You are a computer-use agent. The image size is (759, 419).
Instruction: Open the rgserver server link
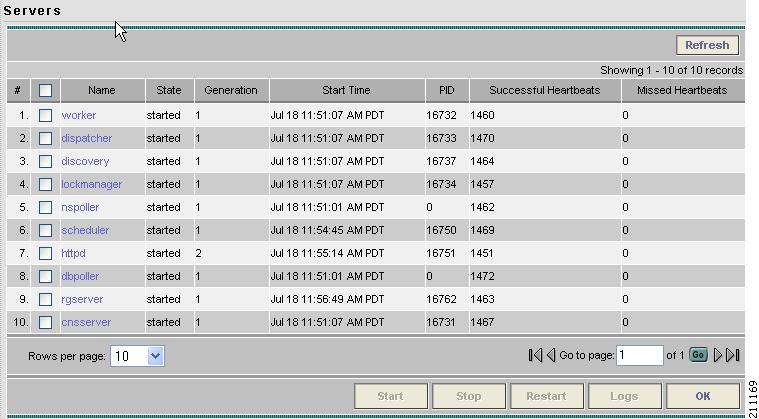point(82,299)
